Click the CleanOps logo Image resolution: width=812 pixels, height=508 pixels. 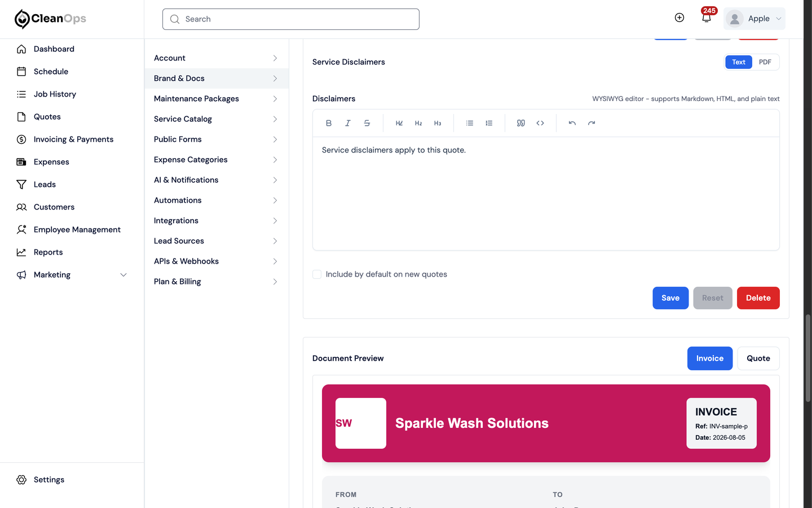click(x=50, y=19)
